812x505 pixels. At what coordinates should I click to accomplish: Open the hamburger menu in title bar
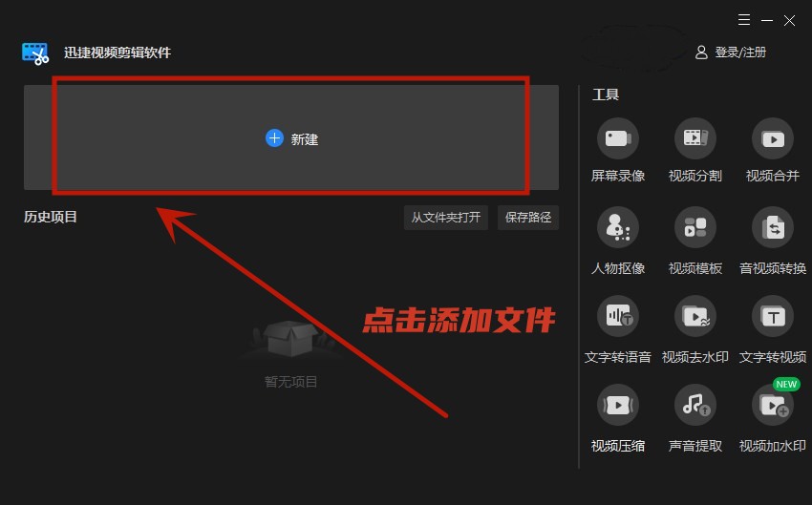pyautogui.click(x=744, y=20)
